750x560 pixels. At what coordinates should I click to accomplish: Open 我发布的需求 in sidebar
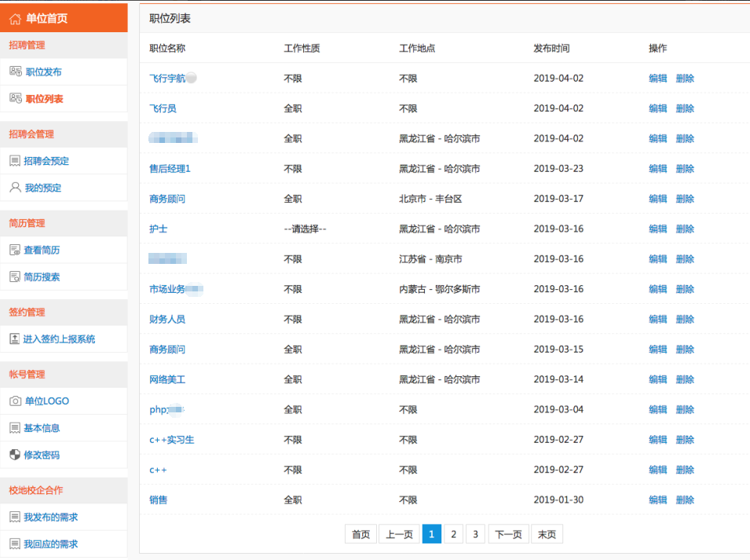(50, 518)
